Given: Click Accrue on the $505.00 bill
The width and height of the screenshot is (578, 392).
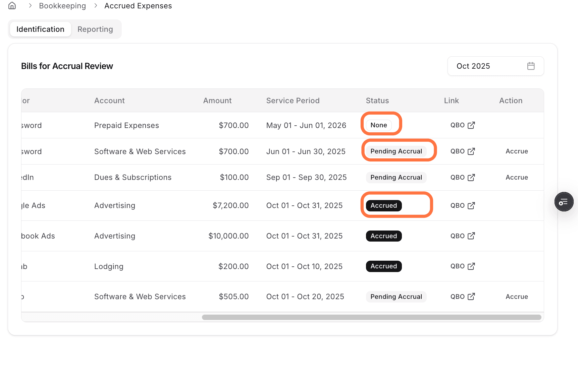Looking at the screenshot, I should pos(517,297).
